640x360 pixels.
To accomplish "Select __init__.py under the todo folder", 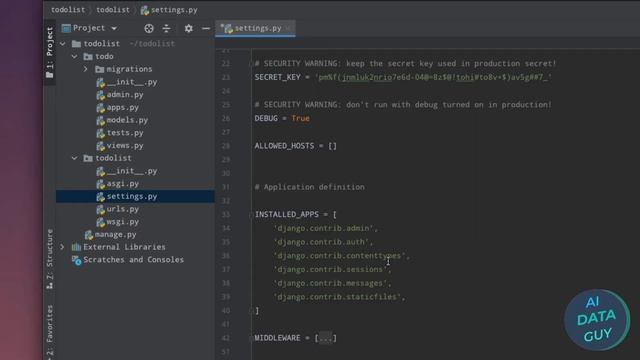I will 132,82.
